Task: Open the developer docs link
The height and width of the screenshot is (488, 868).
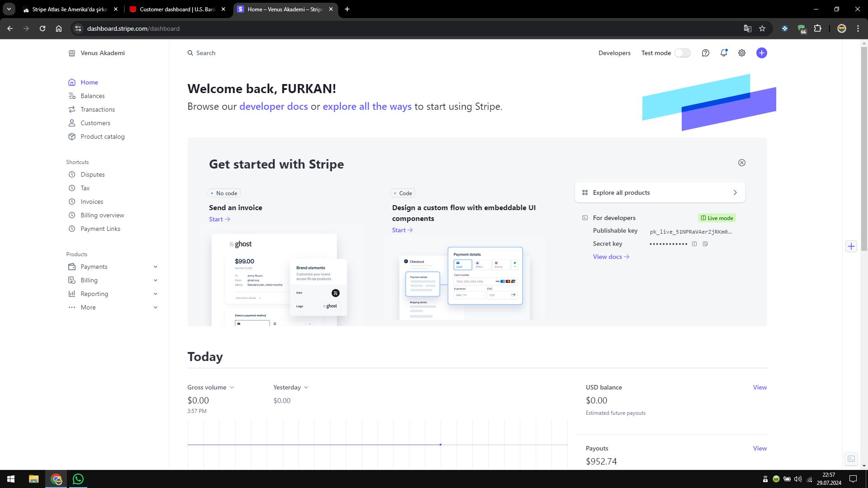Action: [x=274, y=107]
